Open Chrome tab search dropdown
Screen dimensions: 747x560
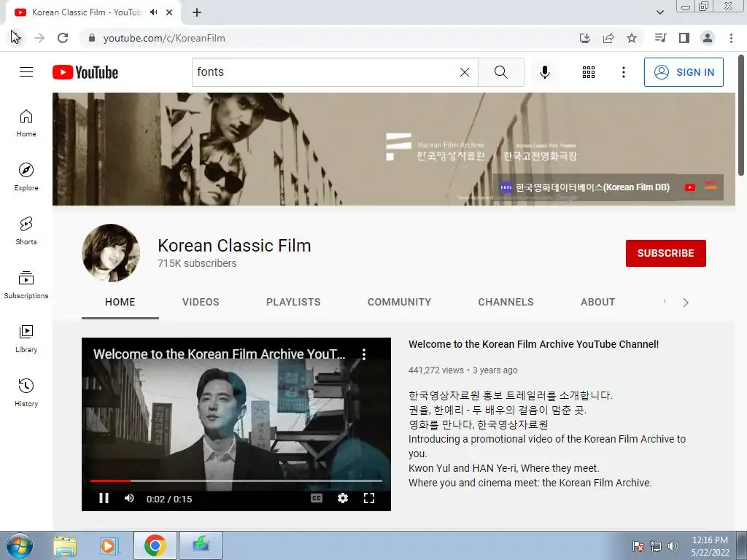click(659, 12)
